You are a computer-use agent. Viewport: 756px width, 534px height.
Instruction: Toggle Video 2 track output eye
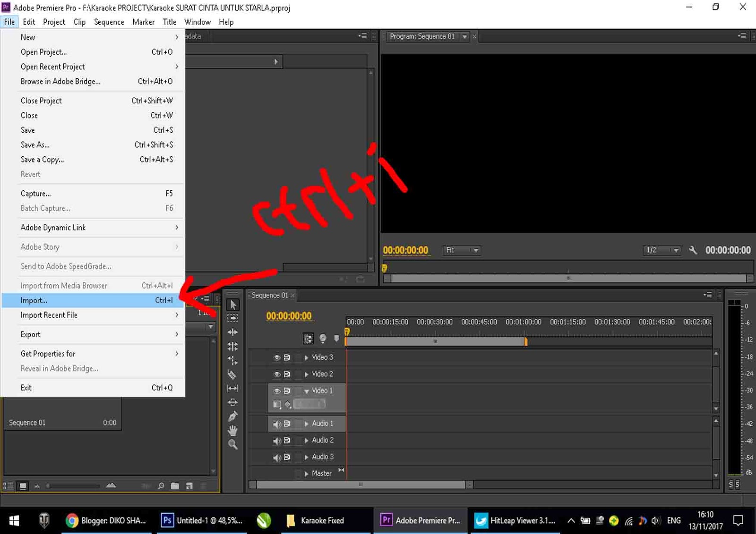pyautogui.click(x=277, y=374)
